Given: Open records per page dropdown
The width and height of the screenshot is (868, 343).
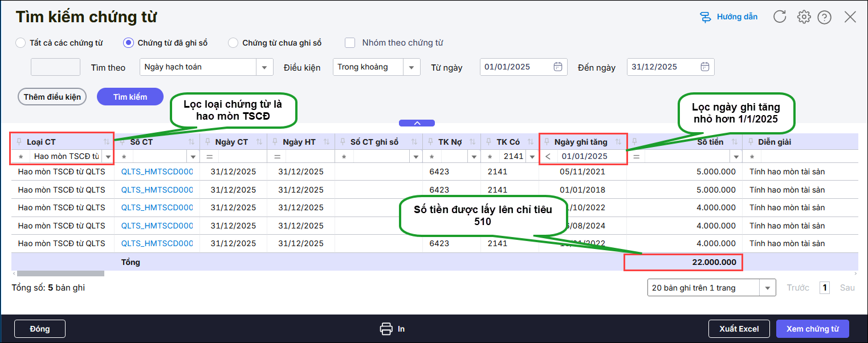Looking at the screenshot, I should tap(768, 288).
